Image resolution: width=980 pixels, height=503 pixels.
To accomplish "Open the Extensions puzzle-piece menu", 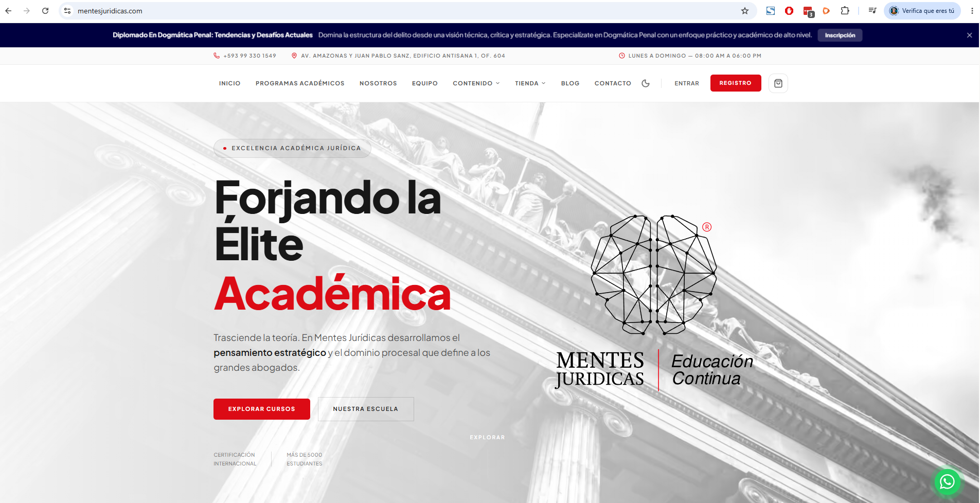I will 845,11.
